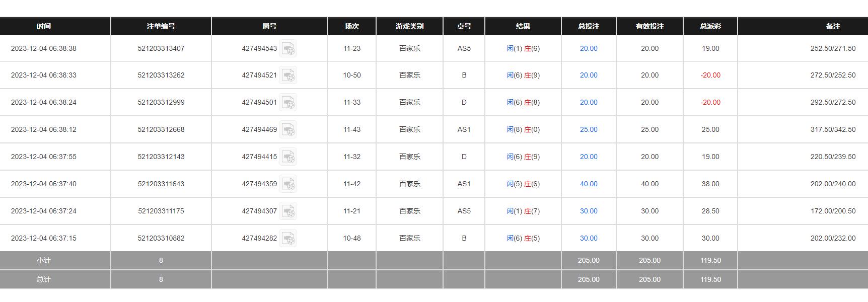Open total bet 40.00 link
This screenshot has height=302, width=868.
point(589,184)
